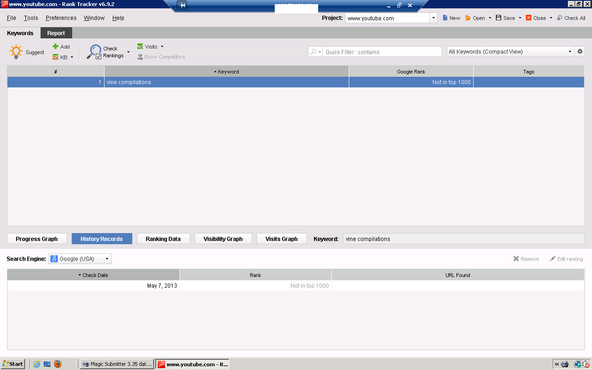Click the history row's 'Not in top 1000' rank cell

(x=255, y=285)
